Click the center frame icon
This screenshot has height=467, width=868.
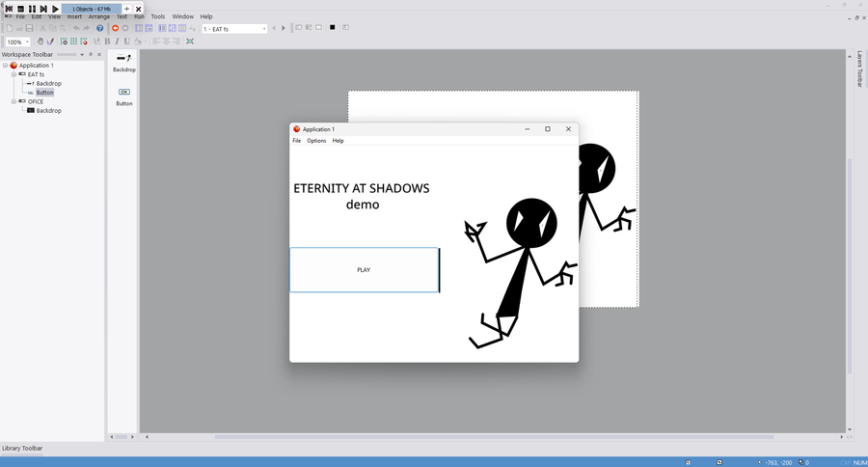pyautogui.click(x=190, y=41)
